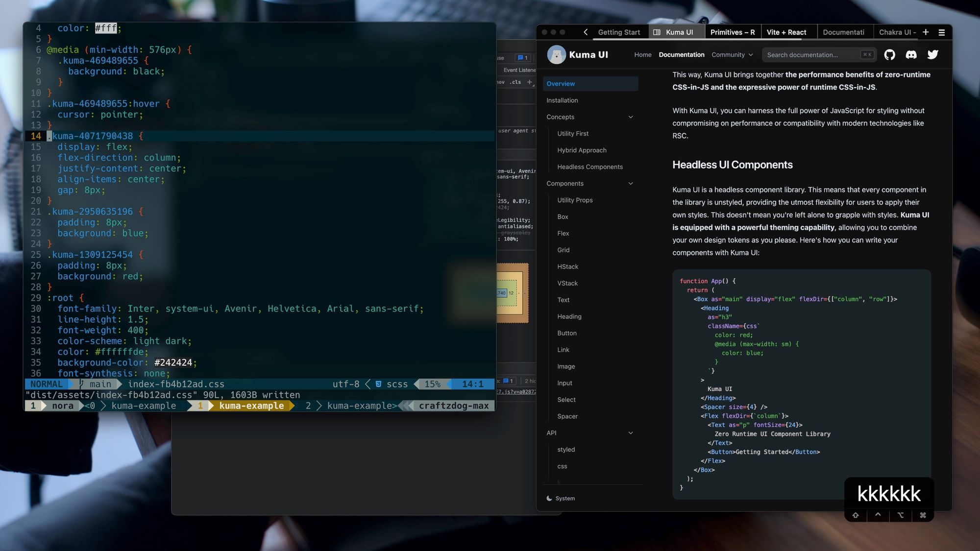
Task: Open the GitHub icon link
Action: point(889,55)
